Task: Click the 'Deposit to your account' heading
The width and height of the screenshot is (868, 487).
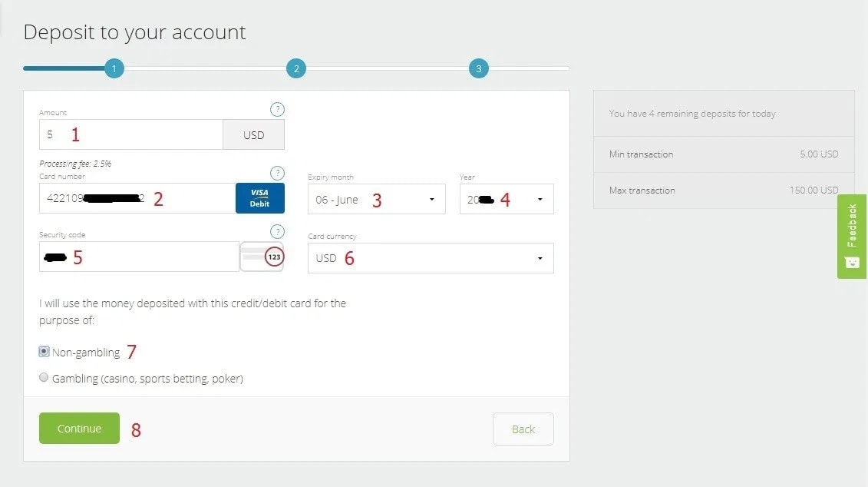Action: 134,33
